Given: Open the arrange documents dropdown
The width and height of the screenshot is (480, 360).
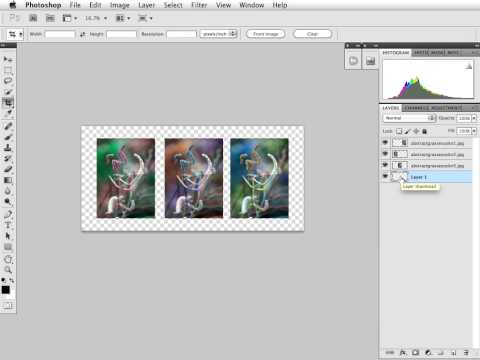Looking at the screenshot, I should tap(123, 18).
